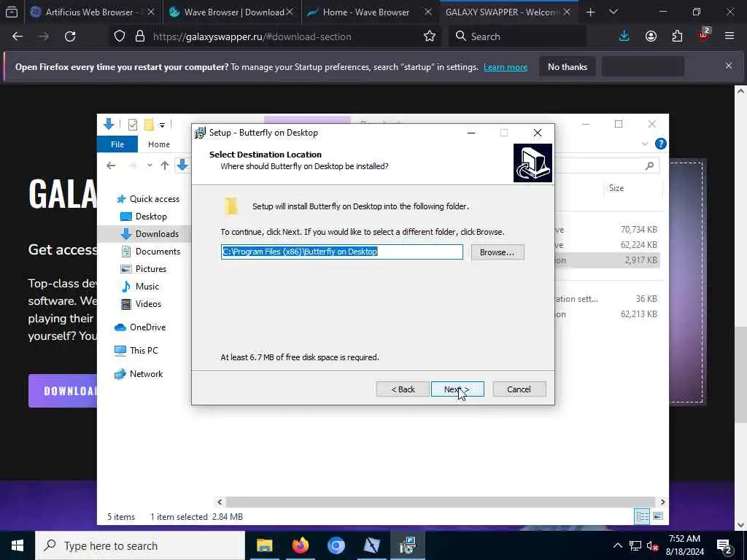Viewport: 747px width, 560px height.
Task: Open the list all tabs dropdown
Action: (x=614, y=12)
